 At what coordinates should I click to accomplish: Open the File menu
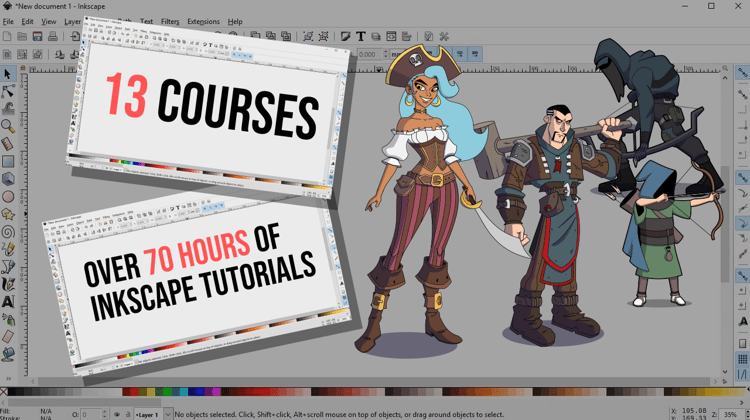coord(8,22)
